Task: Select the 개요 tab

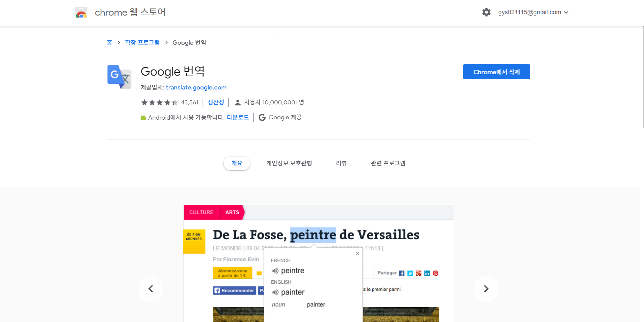Action: [x=237, y=163]
